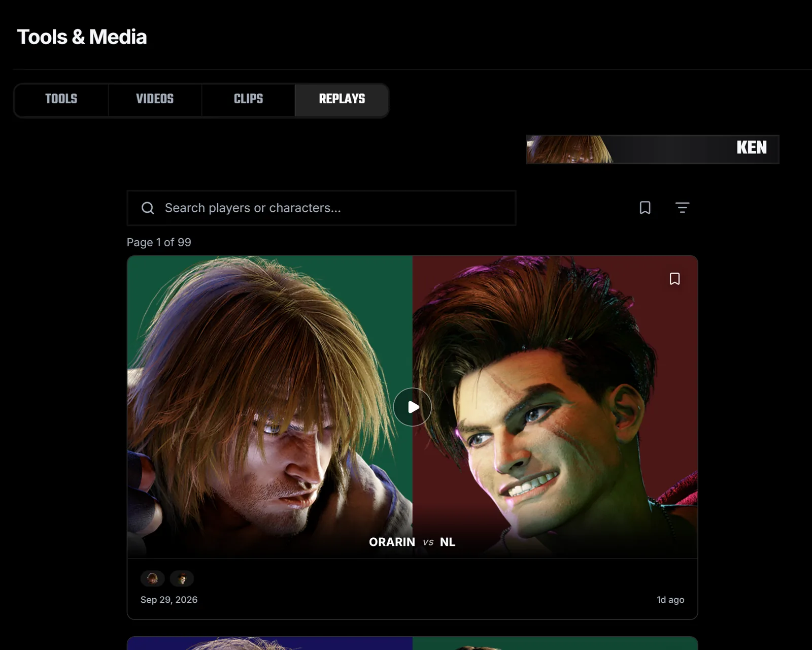The height and width of the screenshot is (650, 812).
Task: Click the NL player name
Action: [x=448, y=542]
